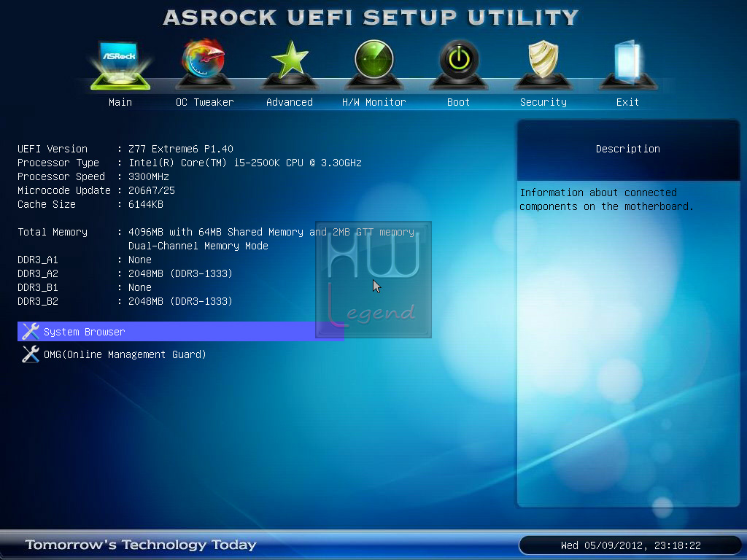Click the ASROCK UEFI SETUP UTILITY title
This screenshot has width=747, height=560.
pos(371,17)
